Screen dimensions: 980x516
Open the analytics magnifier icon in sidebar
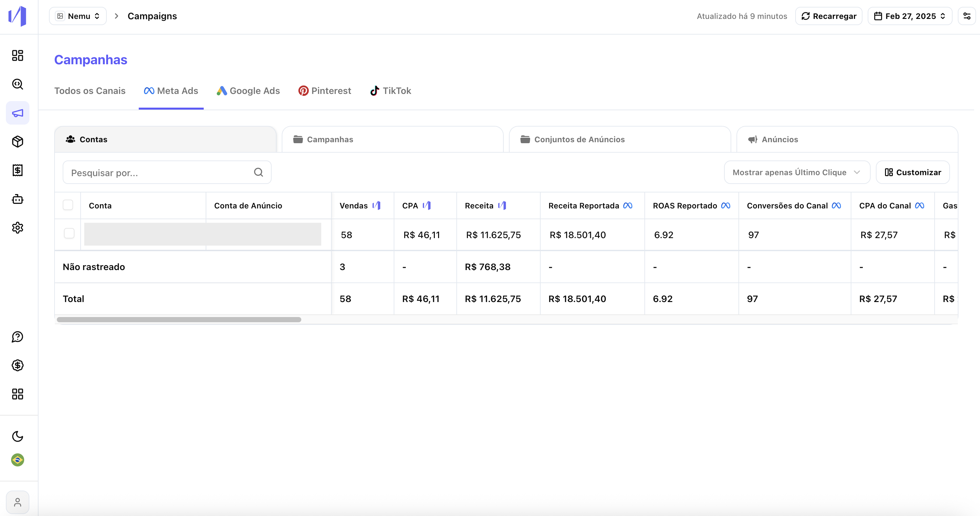[18, 84]
